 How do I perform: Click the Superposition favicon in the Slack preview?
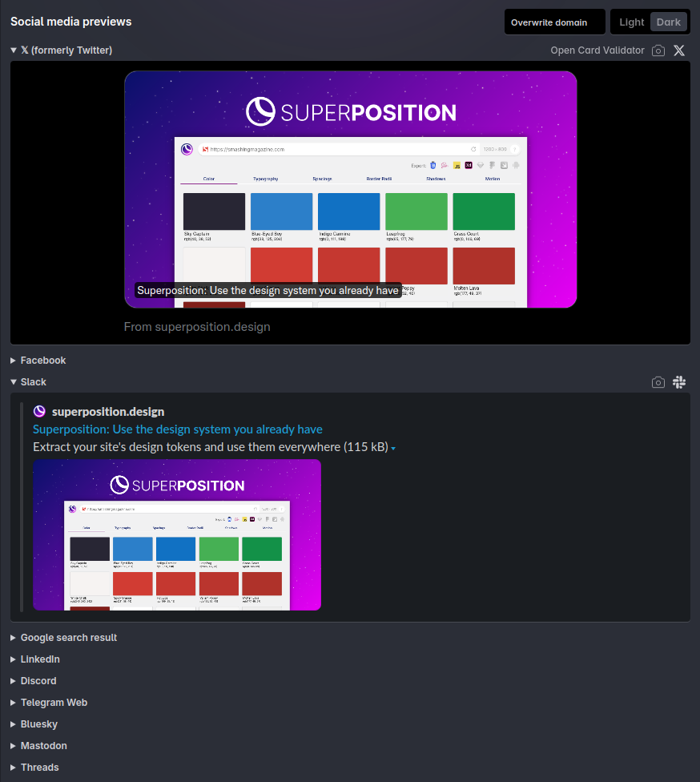click(39, 412)
